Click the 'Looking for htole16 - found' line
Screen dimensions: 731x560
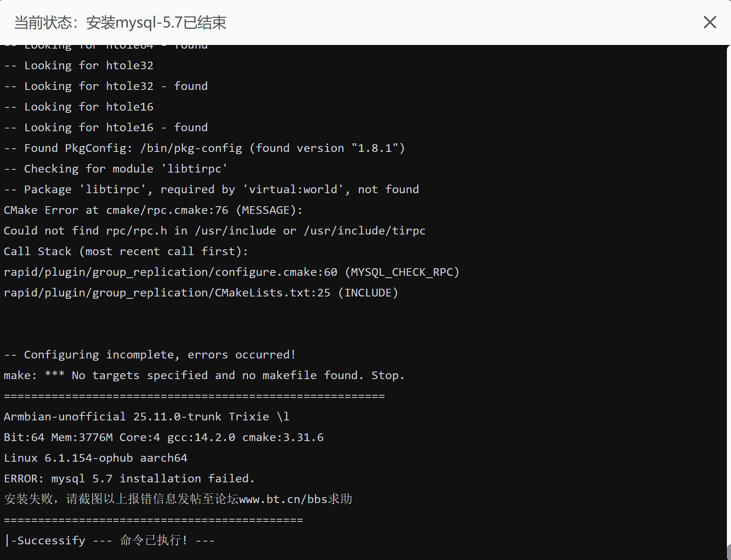(x=106, y=128)
